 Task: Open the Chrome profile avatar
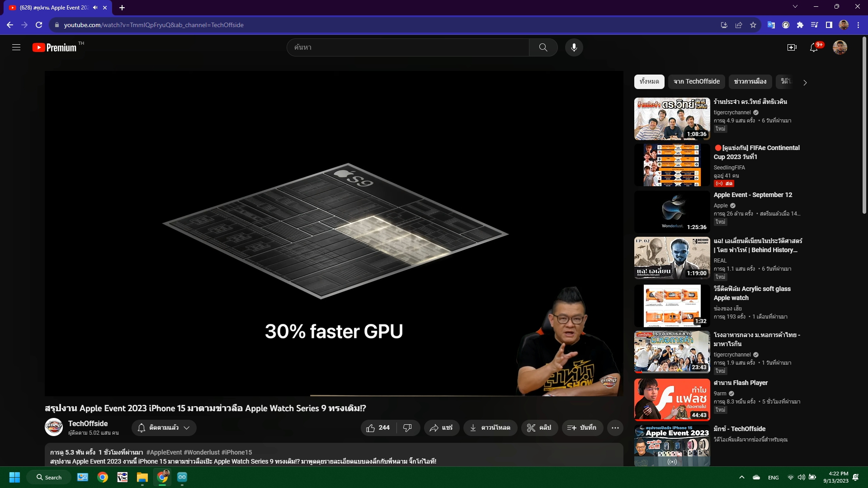coord(844,25)
